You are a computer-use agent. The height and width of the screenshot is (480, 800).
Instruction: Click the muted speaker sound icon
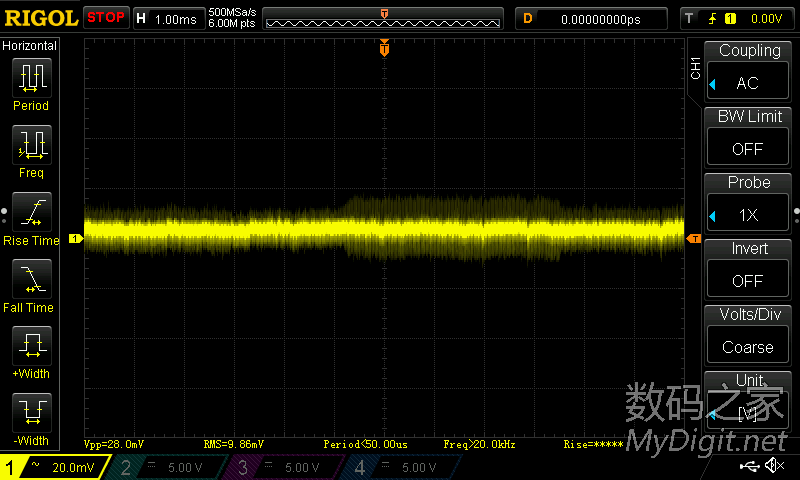click(x=775, y=465)
